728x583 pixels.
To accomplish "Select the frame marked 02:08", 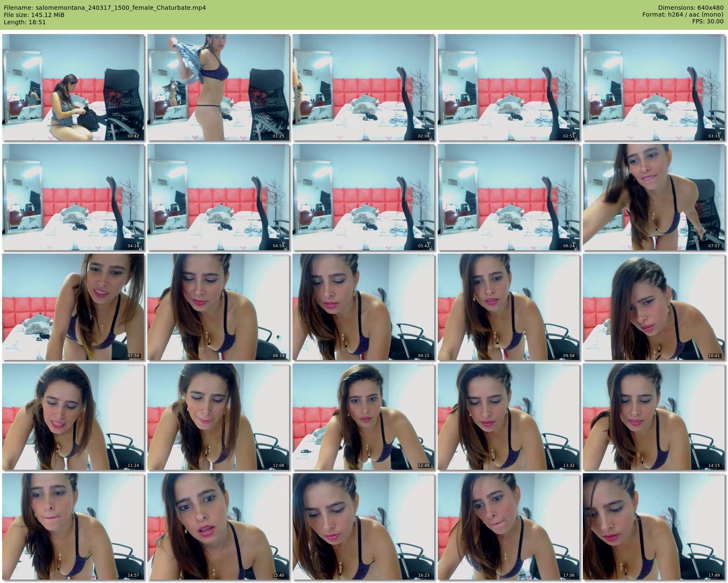I will coord(363,87).
